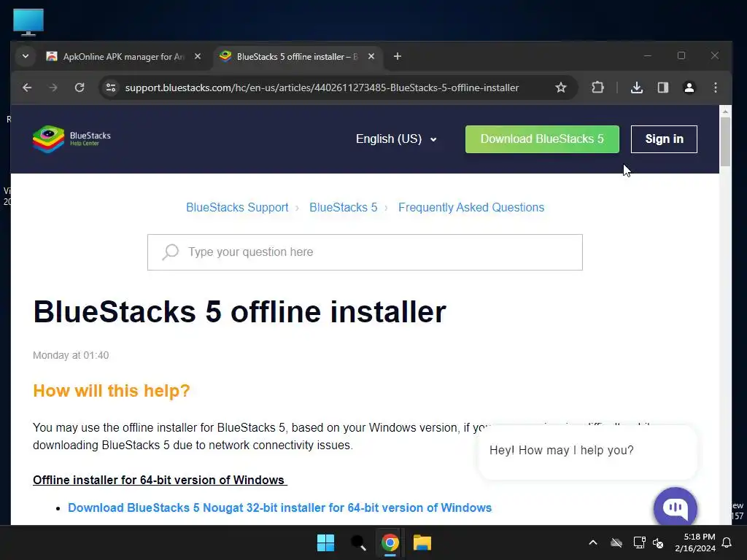Viewport: 747px width, 560px height.
Task: Click the BlueStacks 5 offline installer heading
Action: click(x=239, y=312)
